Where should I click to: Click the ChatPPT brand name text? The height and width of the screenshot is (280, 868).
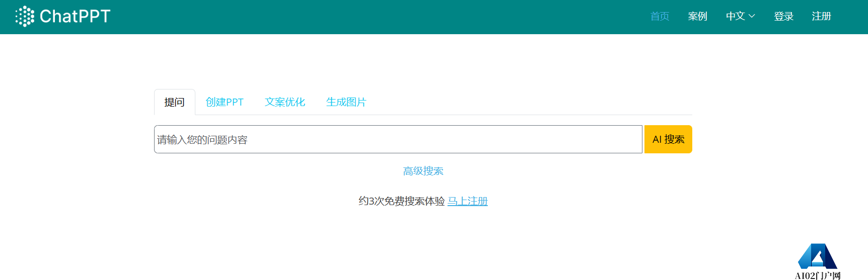pos(75,17)
